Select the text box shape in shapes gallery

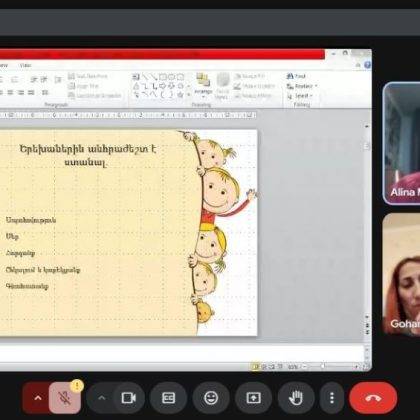pos(136,77)
